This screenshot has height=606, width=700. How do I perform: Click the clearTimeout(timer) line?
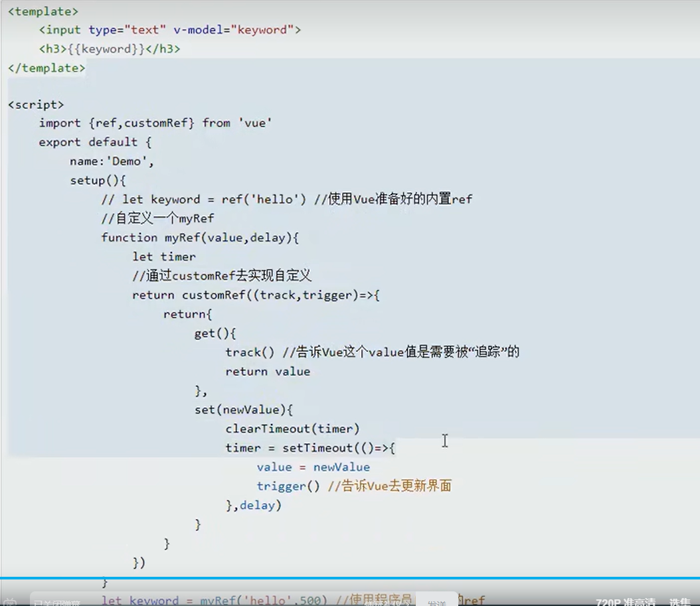292,429
